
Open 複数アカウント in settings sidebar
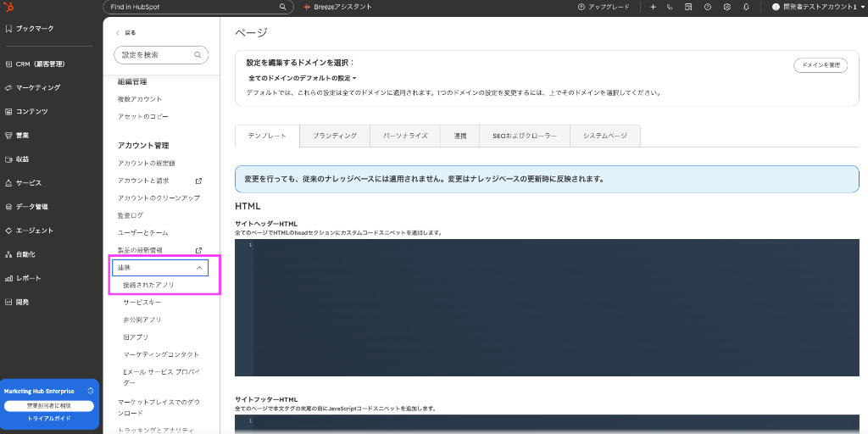click(x=140, y=99)
